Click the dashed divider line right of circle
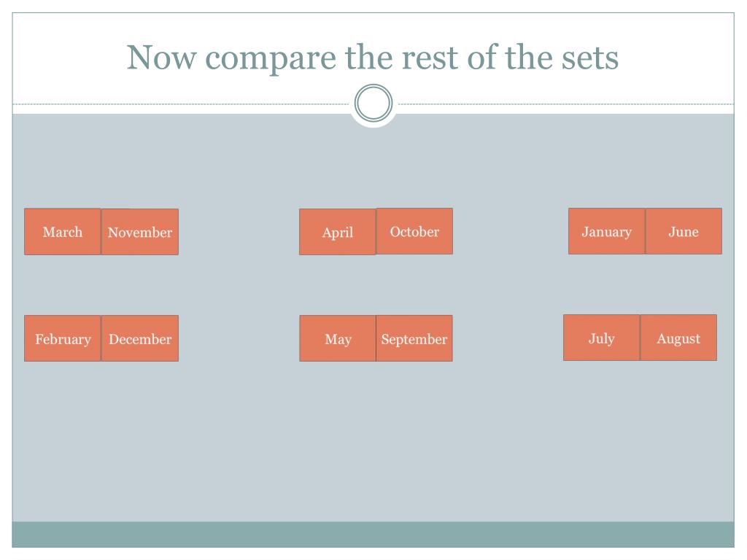747x560 pixels. point(566,104)
